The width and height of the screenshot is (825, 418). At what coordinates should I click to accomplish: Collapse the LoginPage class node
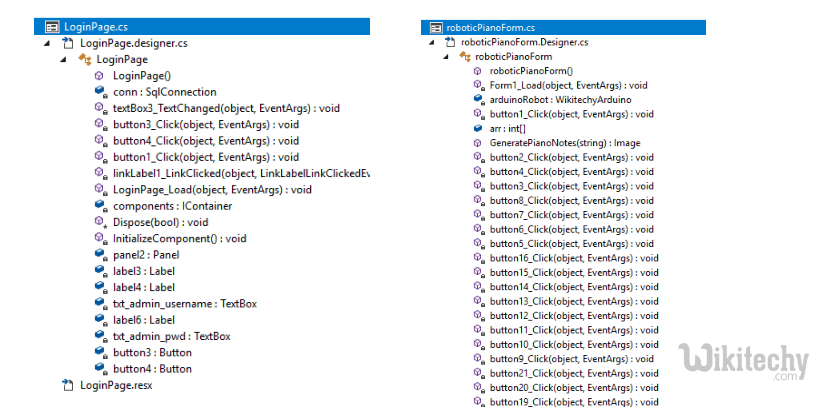[x=63, y=59]
